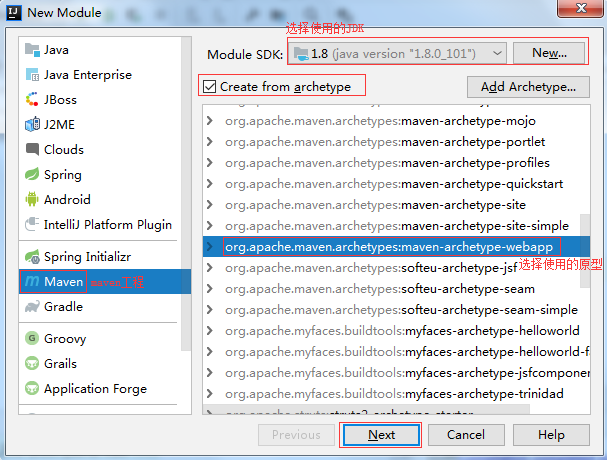Expand the softeu-archetype-seam-simple arrow
This screenshot has height=460, width=607.
pos(210,309)
